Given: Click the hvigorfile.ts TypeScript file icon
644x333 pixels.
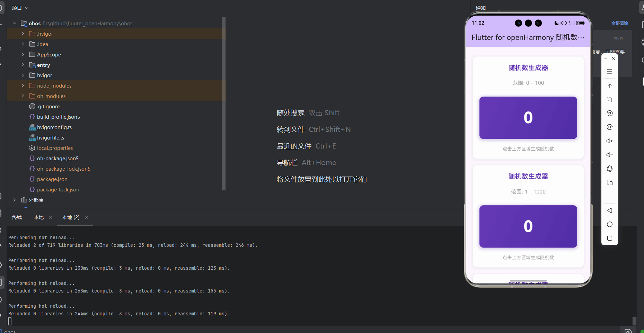Looking at the screenshot, I should coord(32,137).
